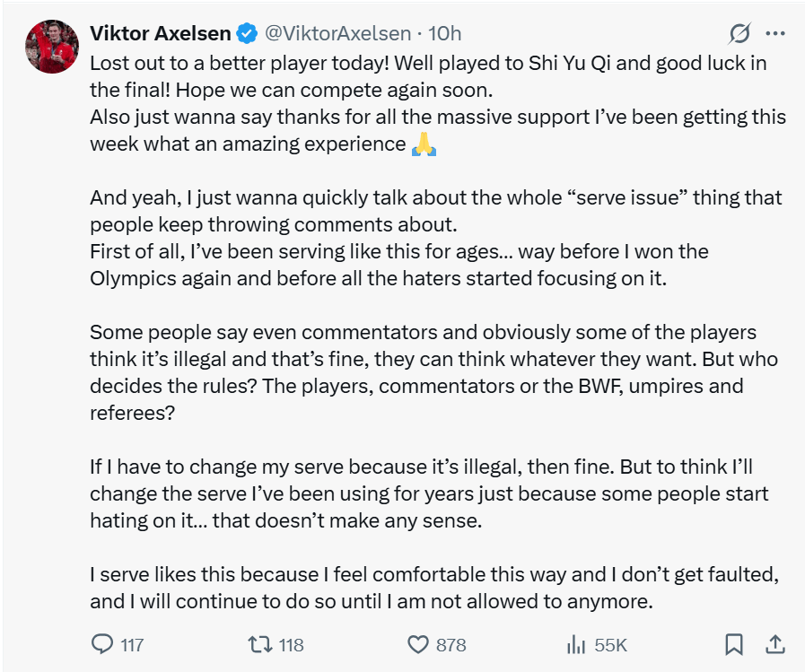The width and height of the screenshot is (805, 672).
Task: Click the praying hands emoji
Action: pyautogui.click(x=424, y=144)
